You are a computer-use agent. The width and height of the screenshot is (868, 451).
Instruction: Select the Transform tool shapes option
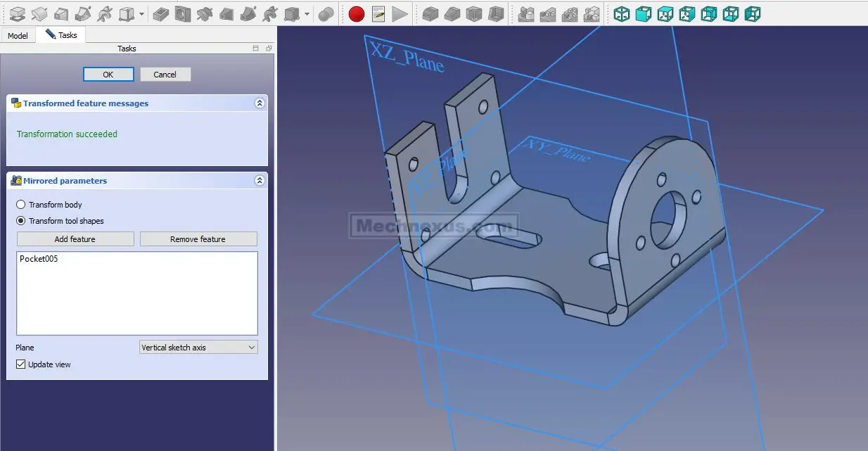coord(21,221)
